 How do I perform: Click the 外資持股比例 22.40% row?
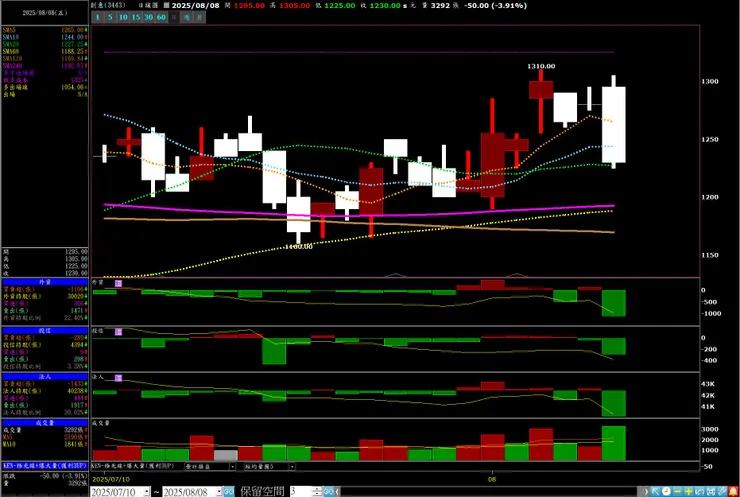click(x=45, y=318)
